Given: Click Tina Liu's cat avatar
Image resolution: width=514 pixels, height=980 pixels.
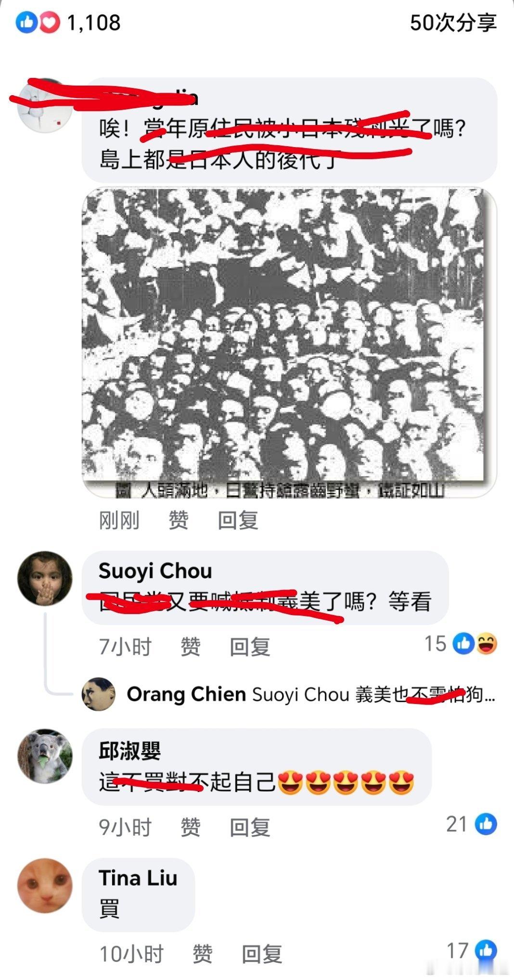Looking at the screenshot, I should [45, 885].
